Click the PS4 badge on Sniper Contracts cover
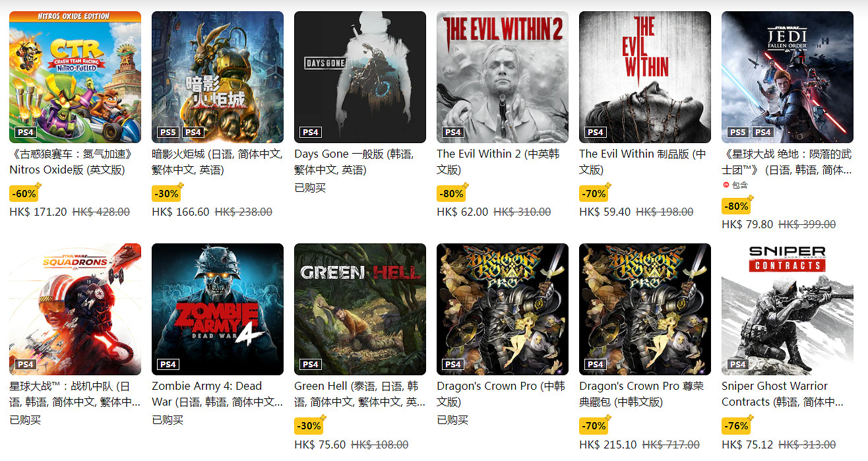Image resolution: width=868 pixels, height=461 pixels. [x=738, y=364]
